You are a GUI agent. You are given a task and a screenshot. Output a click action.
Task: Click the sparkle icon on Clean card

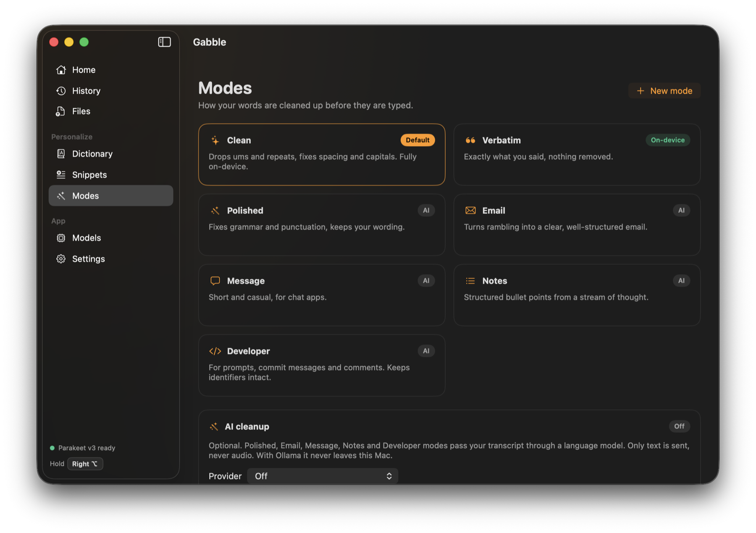pos(215,140)
